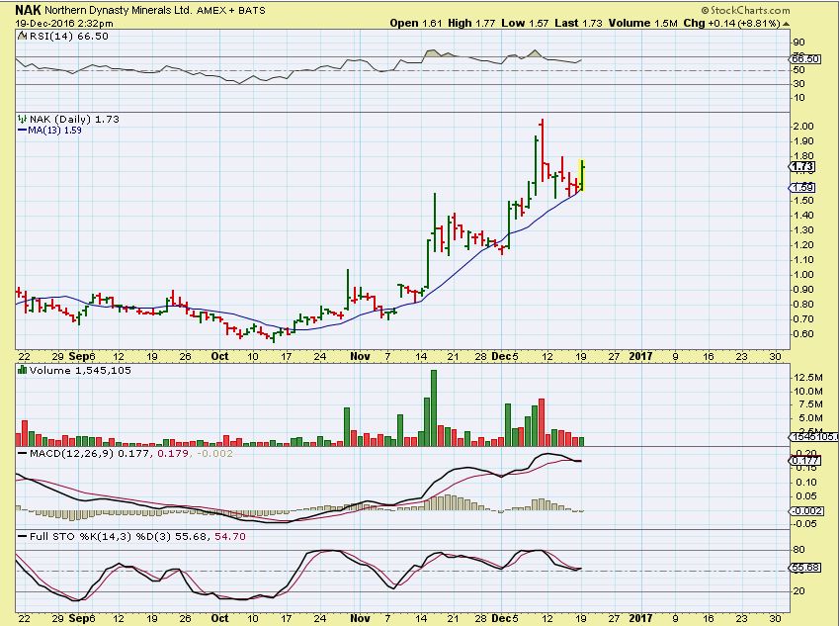This screenshot has width=840, height=626.
Task: Click the 2.00 price axis label
Action: pos(802,127)
